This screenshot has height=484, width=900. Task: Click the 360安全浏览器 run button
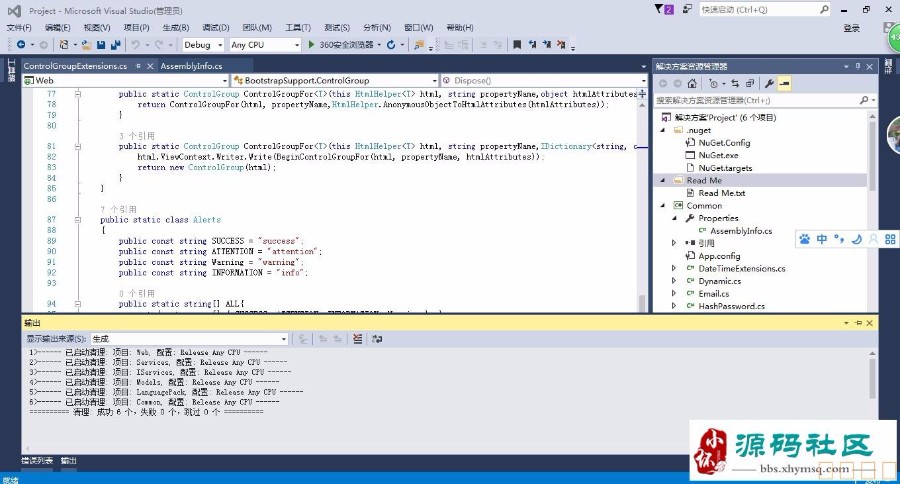[346, 45]
